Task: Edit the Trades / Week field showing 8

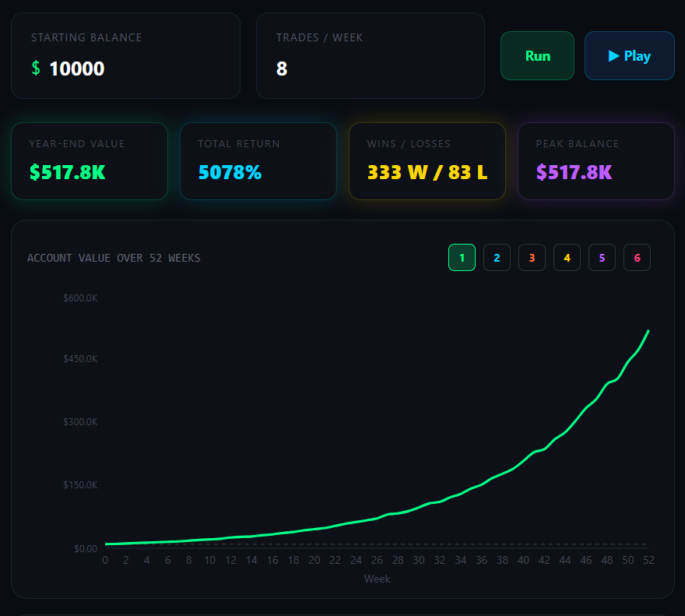Action: click(371, 69)
